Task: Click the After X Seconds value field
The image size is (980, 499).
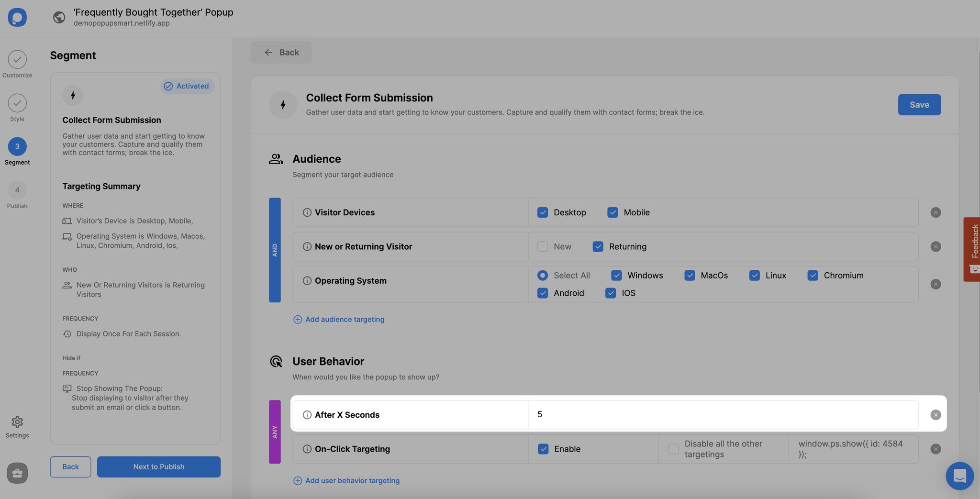Action: [x=723, y=414]
